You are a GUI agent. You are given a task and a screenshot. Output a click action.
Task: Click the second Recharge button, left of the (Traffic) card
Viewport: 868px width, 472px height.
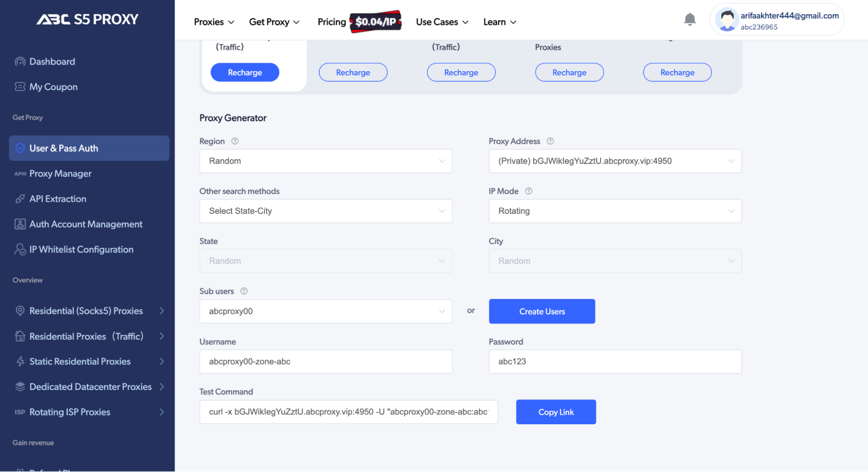click(353, 72)
